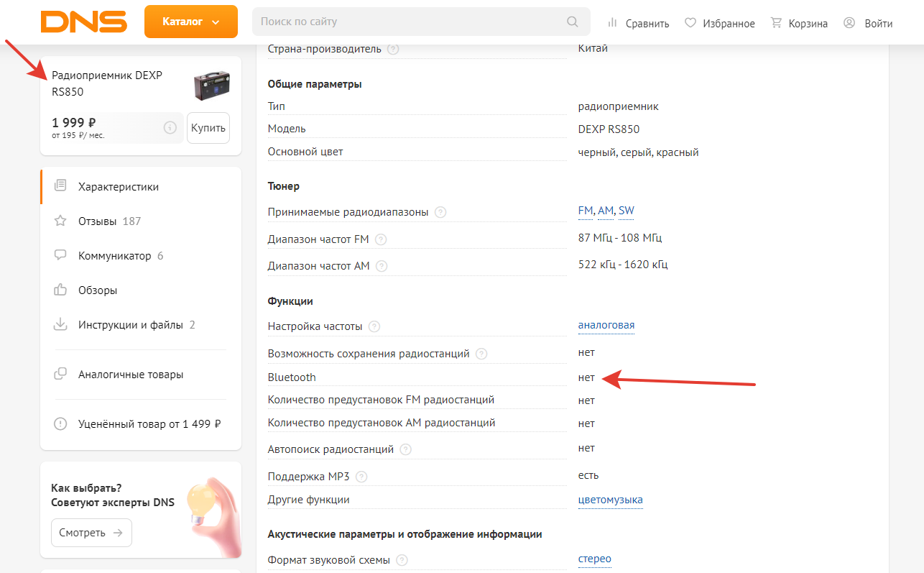Click the 522 кГц - 1620 кГц value
The height and width of the screenshot is (573, 924).
tap(623, 265)
